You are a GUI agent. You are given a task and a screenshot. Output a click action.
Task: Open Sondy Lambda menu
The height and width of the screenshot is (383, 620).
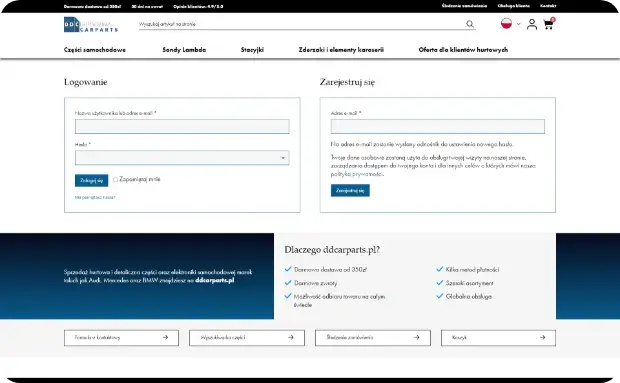tap(184, 50)
